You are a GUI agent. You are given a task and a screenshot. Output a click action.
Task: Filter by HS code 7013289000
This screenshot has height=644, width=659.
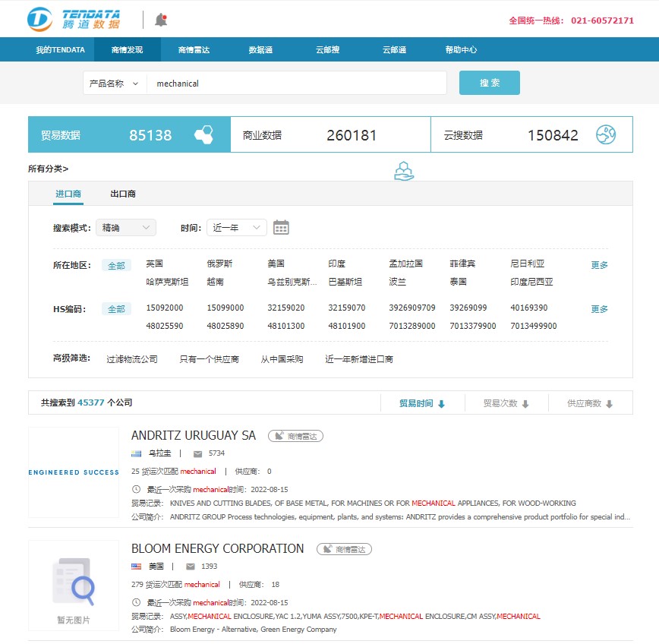click(412, 326)
